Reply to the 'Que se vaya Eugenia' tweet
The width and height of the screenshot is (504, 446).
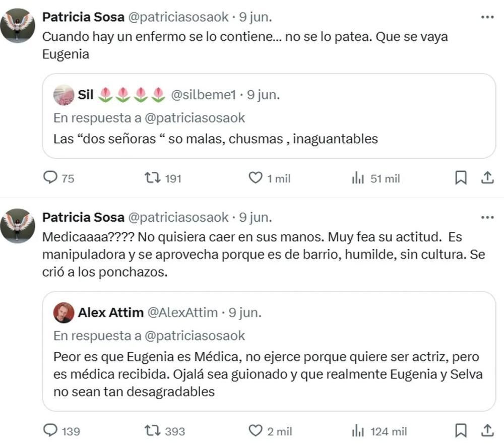[52, 178]
